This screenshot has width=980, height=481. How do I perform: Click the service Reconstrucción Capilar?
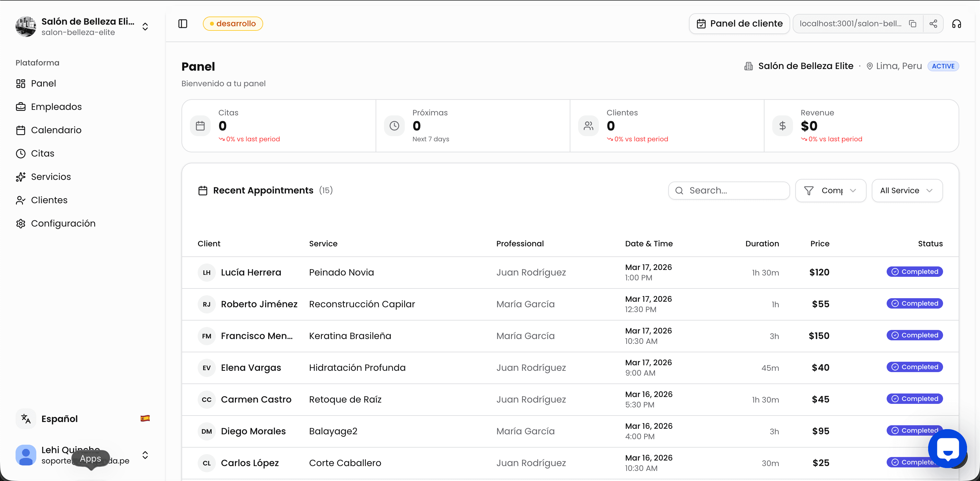[x=362, y=304]
